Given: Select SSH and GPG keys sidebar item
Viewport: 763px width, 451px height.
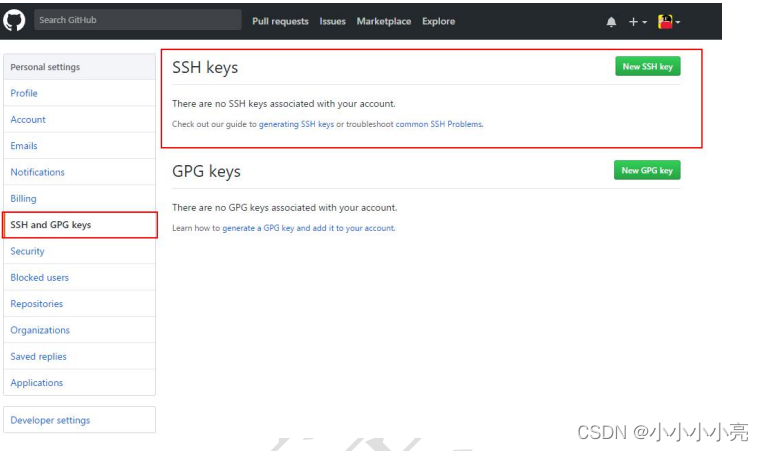Looking at the screenshot, I should coord(79,225).
